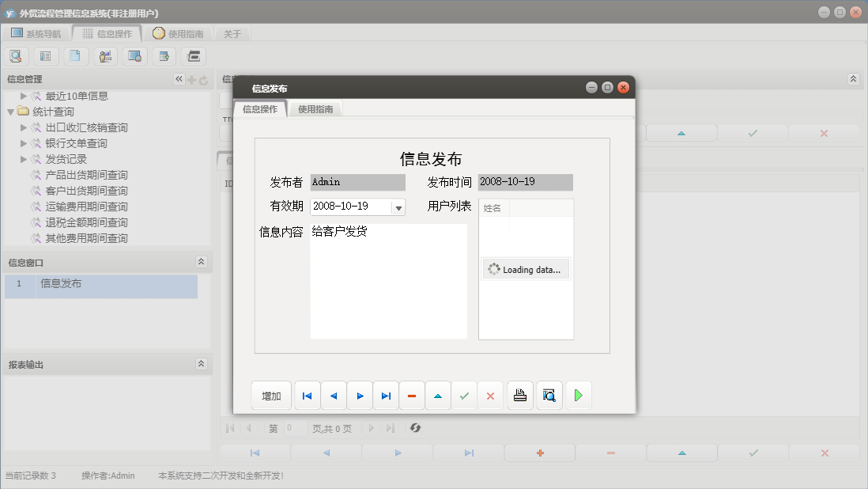Screen dimensions: 868x489
Task: Expand the 出口收汇核销查询 tree item
Action: coord(23,127)
